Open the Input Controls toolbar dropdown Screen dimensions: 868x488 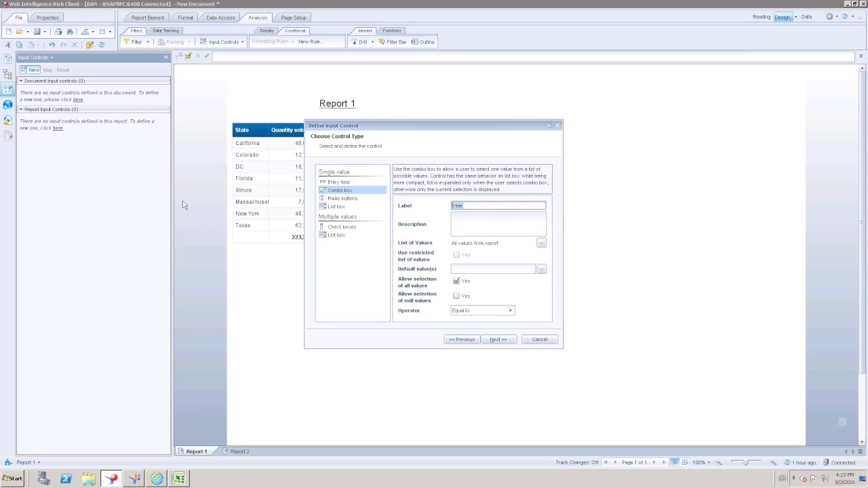[242, 42]
